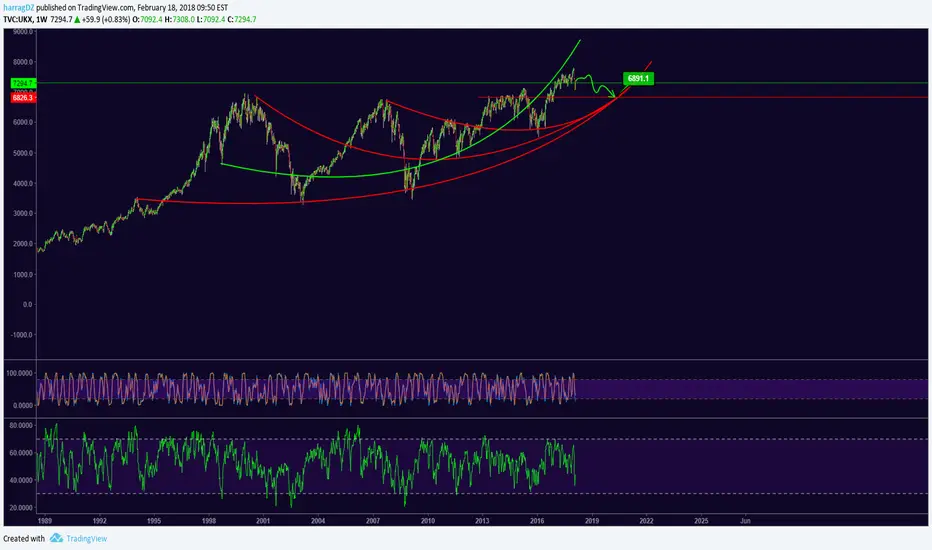Click the TradingView logo icon
The height and width of the screenshot is (550, 932).
coord(56,538)
